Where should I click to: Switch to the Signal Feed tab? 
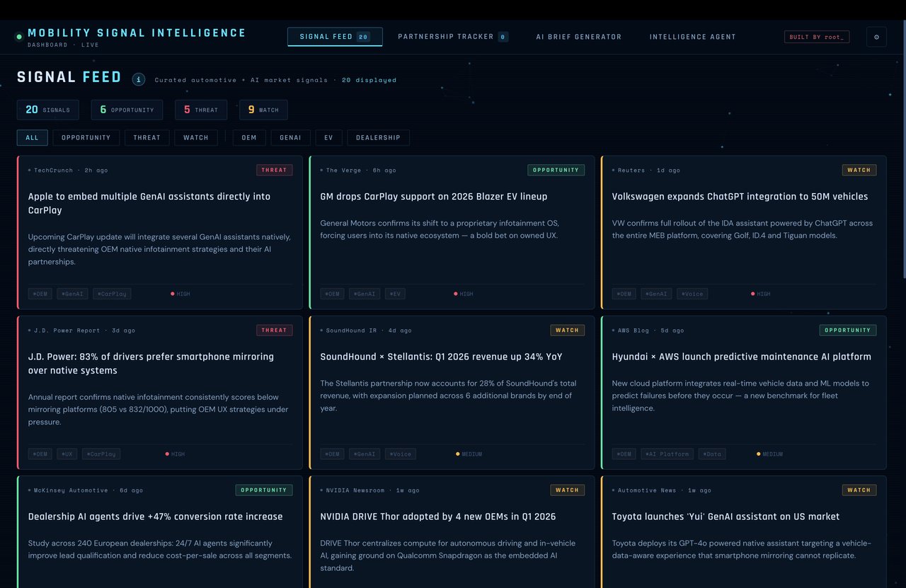335,37
